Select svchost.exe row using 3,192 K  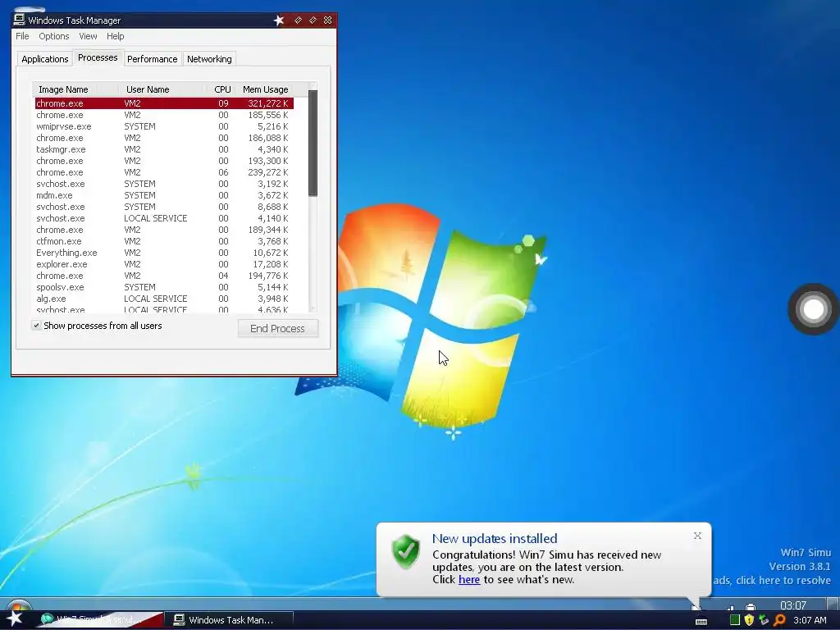point(164,184)
